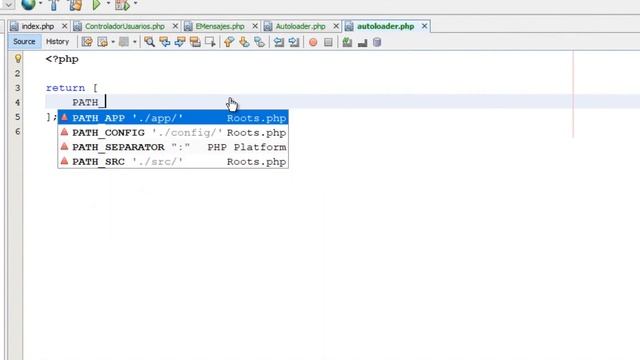Screen dimensions: 640x360
Task: Click the Previous Bookmark icon
Action: (x=229, y=42)
